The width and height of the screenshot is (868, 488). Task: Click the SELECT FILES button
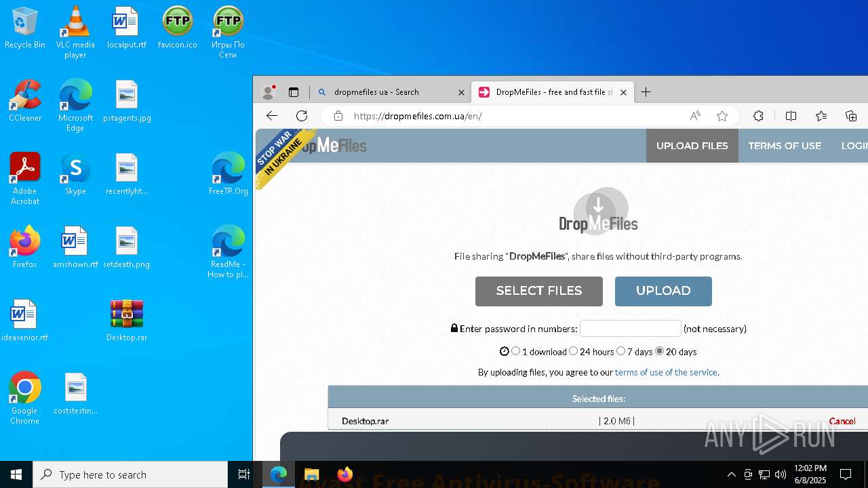[x=539, y=291]
